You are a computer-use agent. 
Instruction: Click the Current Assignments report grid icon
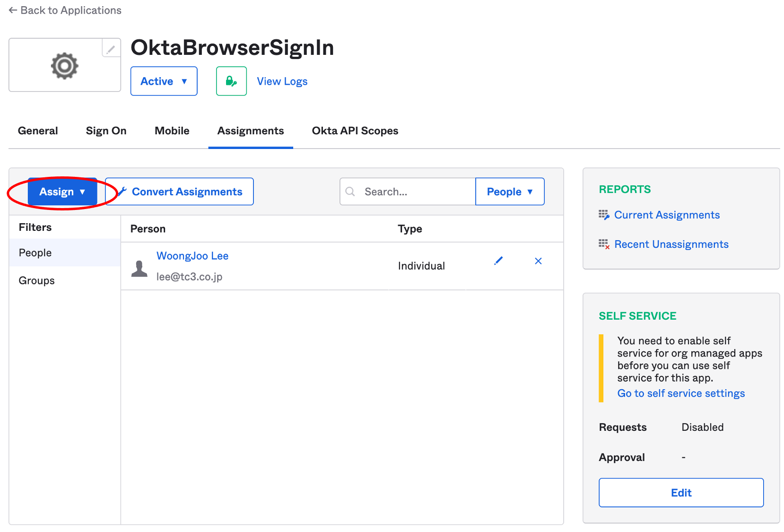[604, 215]
